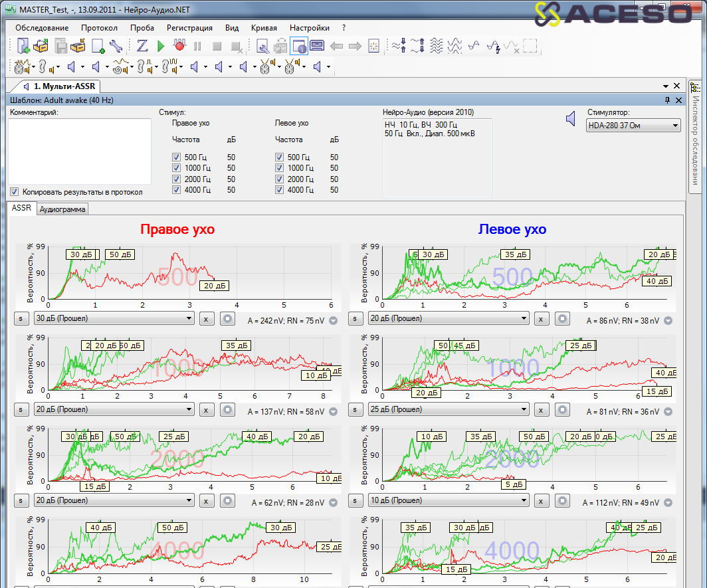
Task: Click the cassette tape toolbar icon
Action: pos(316,46)
